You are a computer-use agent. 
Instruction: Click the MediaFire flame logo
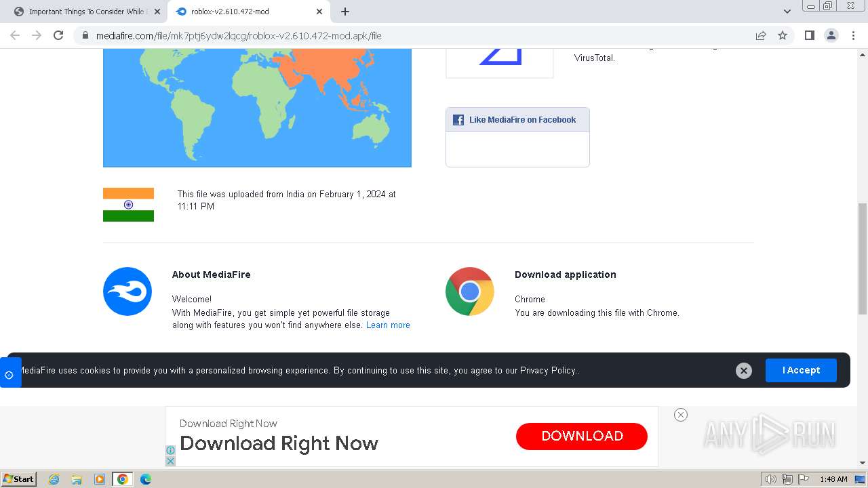click(x=127, y=291)
